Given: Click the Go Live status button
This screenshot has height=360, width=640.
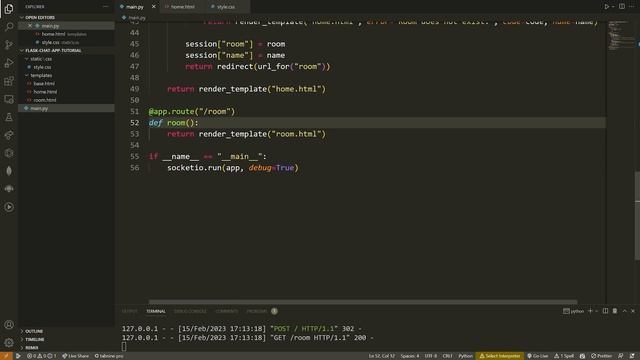Looking at the screenshot, I should pos(538,356).
